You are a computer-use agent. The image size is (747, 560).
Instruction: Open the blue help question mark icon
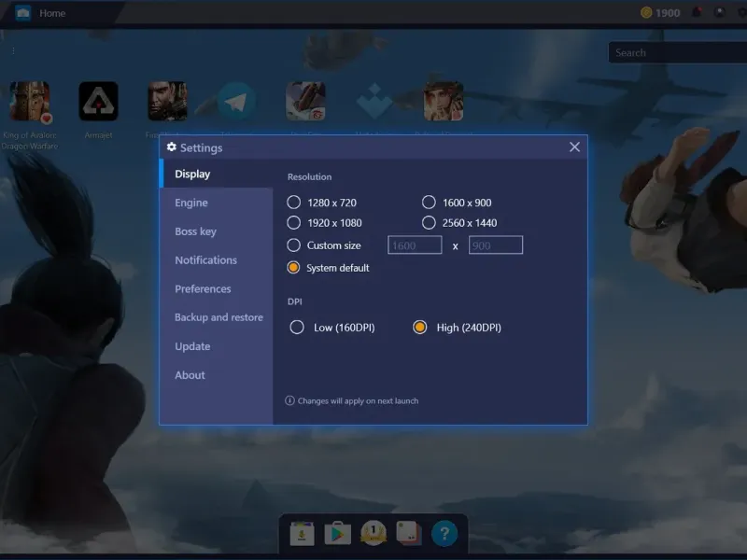[x=444, y=533]
